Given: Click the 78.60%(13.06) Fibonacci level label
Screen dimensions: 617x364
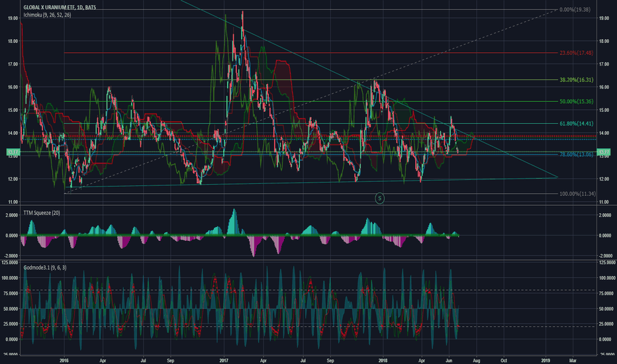Looking at the screenshot, I should point(576,155).
